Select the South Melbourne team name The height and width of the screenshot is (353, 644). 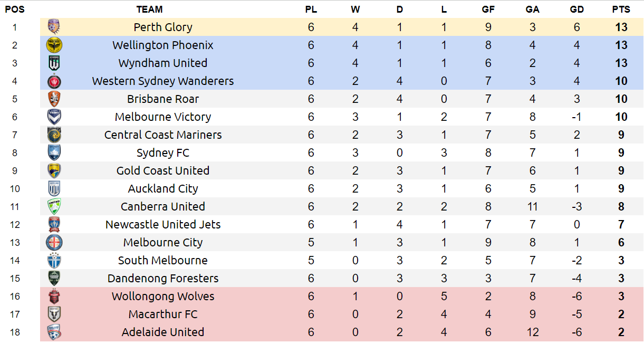163,260
